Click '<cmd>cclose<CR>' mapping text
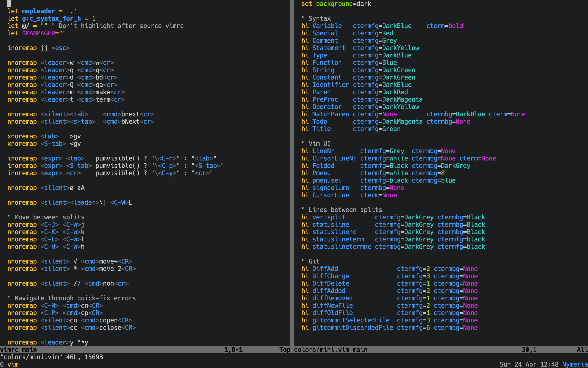 [x=108, y=328]
